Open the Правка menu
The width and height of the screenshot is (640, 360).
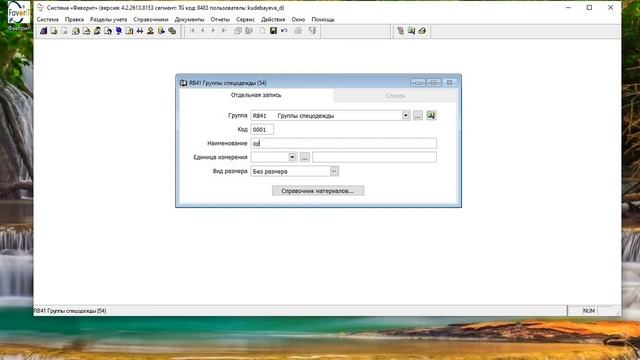(74, 20)
